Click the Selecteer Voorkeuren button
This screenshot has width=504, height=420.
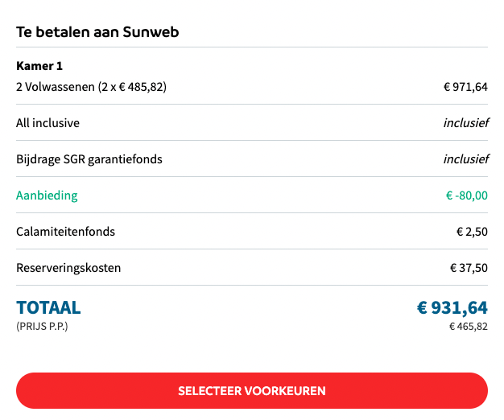pos(251,391)
